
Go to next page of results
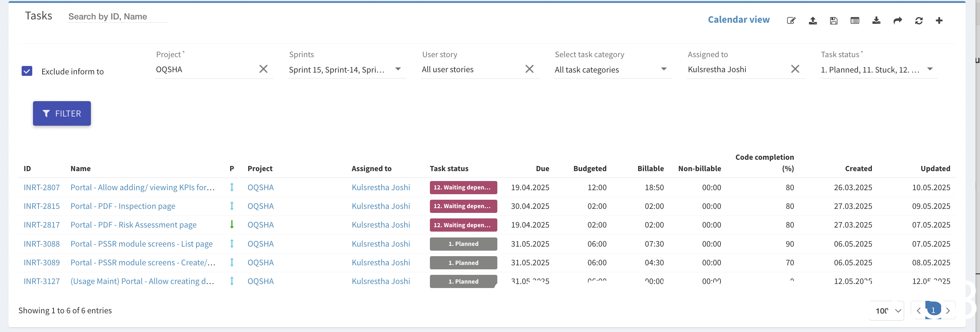948,311
